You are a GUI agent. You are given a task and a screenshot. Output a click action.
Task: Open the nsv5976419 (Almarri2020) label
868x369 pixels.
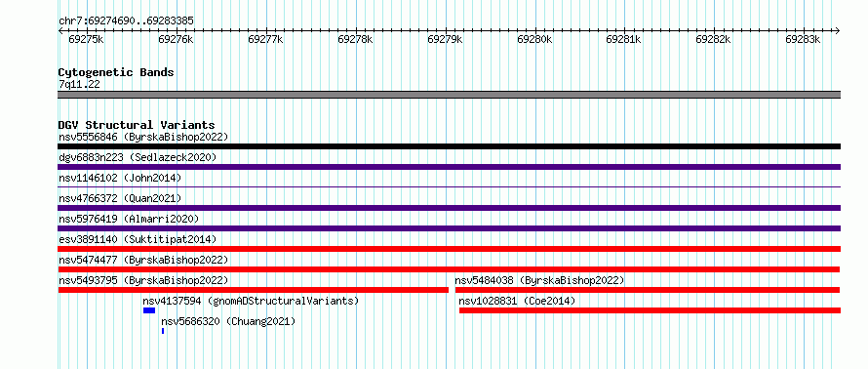pos(129,219)
